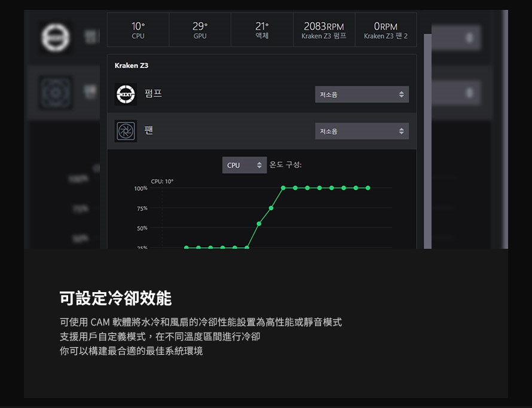Click the 可設定冷卻效能 heading text
The height and width of the screenshot is (408, 532).
pyautogui.click(x=115, y=297)
